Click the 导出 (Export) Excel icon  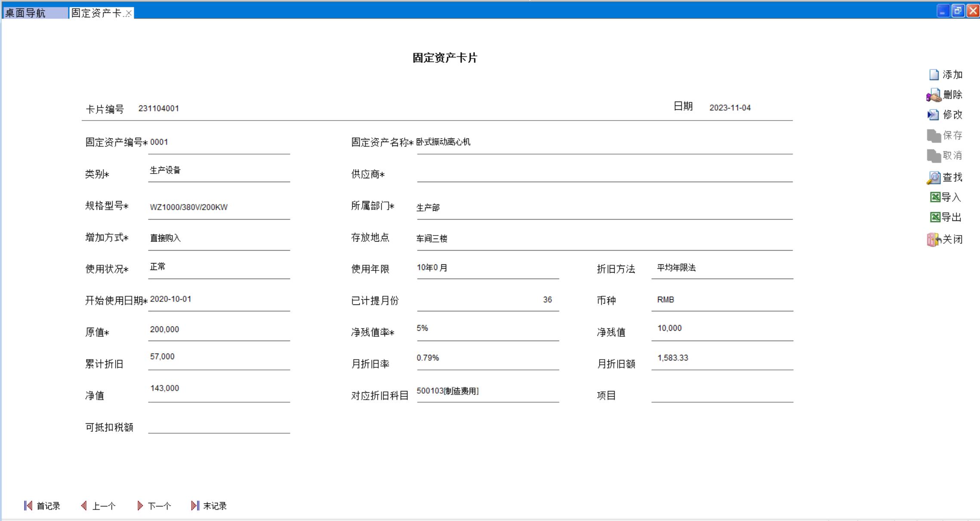(x=935, y=217)
